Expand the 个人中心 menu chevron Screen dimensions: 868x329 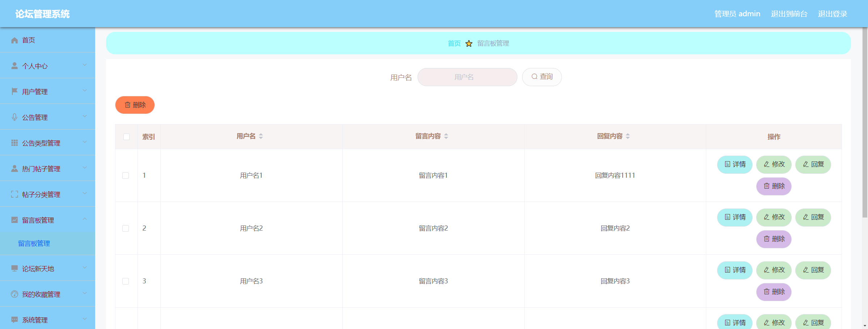tap(85, 65)
